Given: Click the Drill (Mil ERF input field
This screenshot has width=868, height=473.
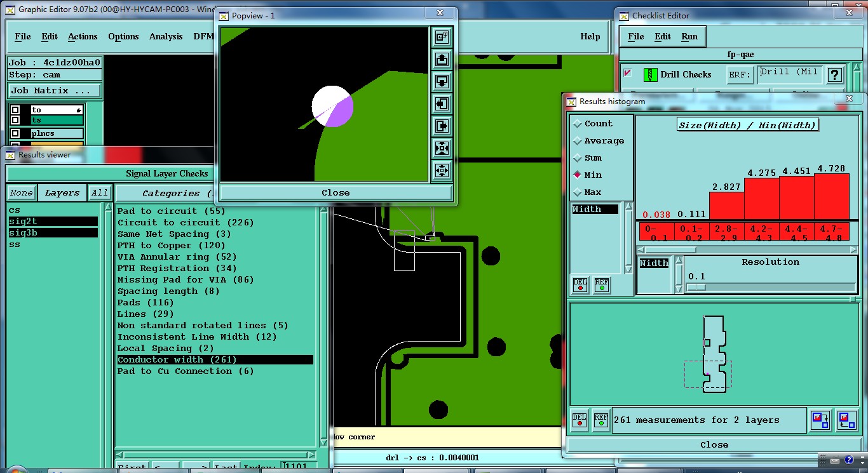Looking at the screenshot, I should point(790,74).
